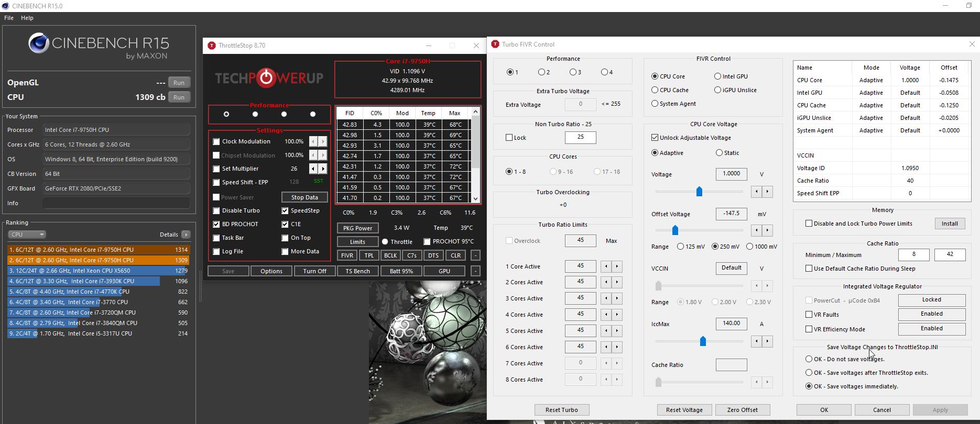The height and width of the screenshot is (424, 980).
Task: Select performance profile 2 in FIVR window
Action: click(x=541, y=72)
